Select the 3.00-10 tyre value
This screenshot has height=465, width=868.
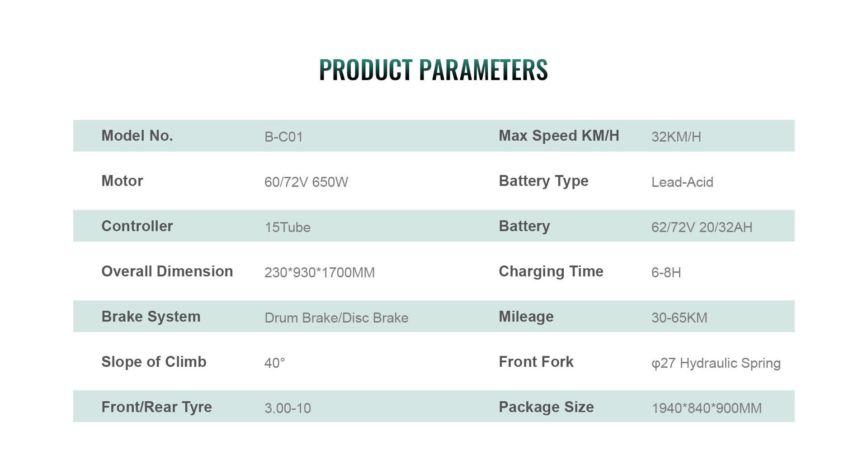pos(288,408)
